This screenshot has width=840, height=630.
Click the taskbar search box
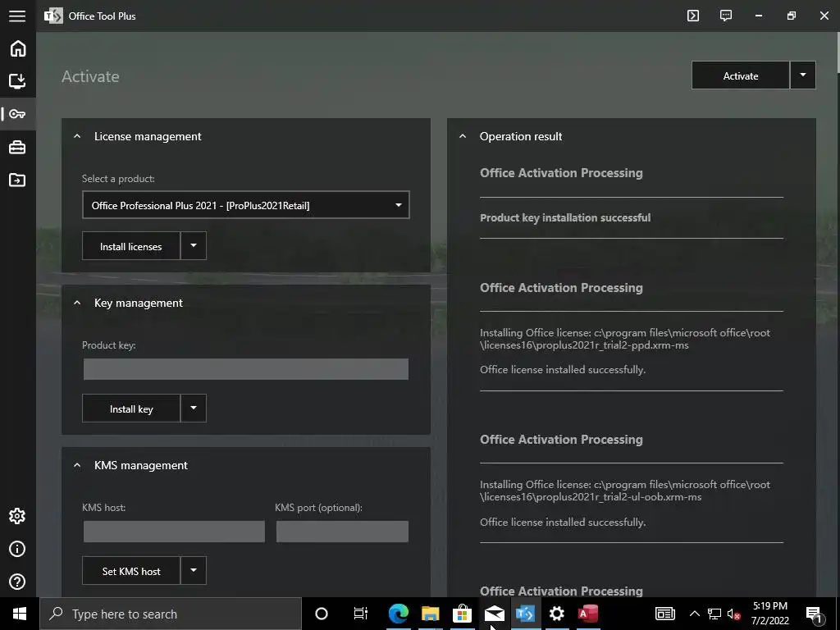click(171, 614)
